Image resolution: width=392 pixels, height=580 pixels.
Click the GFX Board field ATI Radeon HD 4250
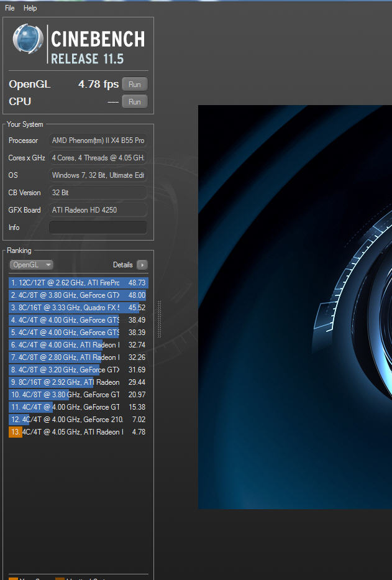[98, 210]
